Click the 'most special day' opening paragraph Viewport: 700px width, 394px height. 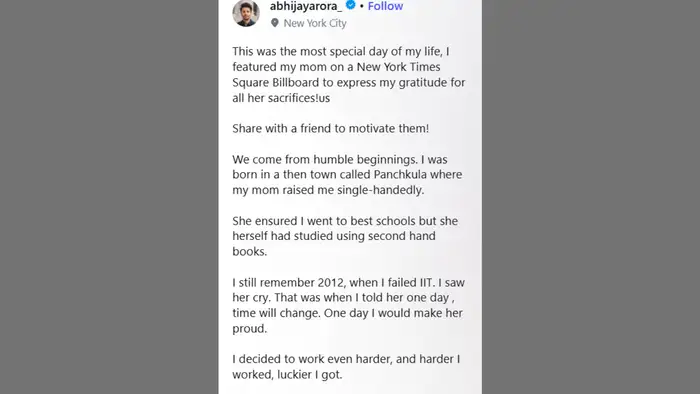click(x=349, y=75)
